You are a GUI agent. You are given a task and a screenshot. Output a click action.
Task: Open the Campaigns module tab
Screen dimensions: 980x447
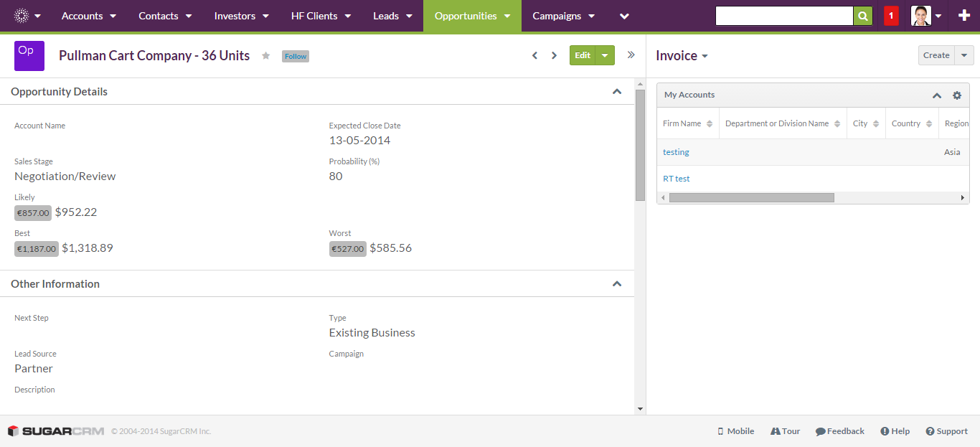(x=557, y=16)
